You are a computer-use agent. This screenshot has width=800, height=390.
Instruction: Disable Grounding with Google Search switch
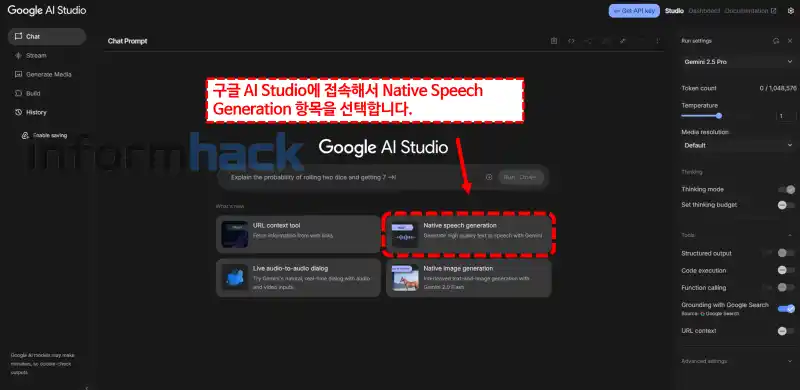[786, 308]
